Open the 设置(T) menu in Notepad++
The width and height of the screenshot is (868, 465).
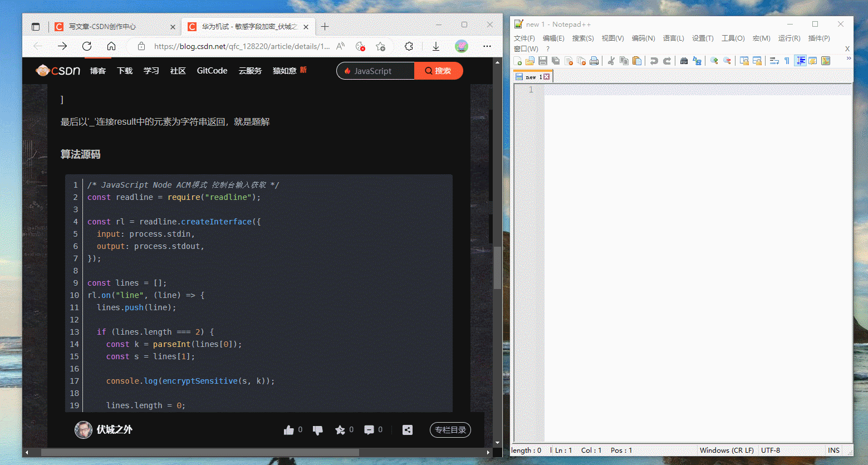[703, 38]
